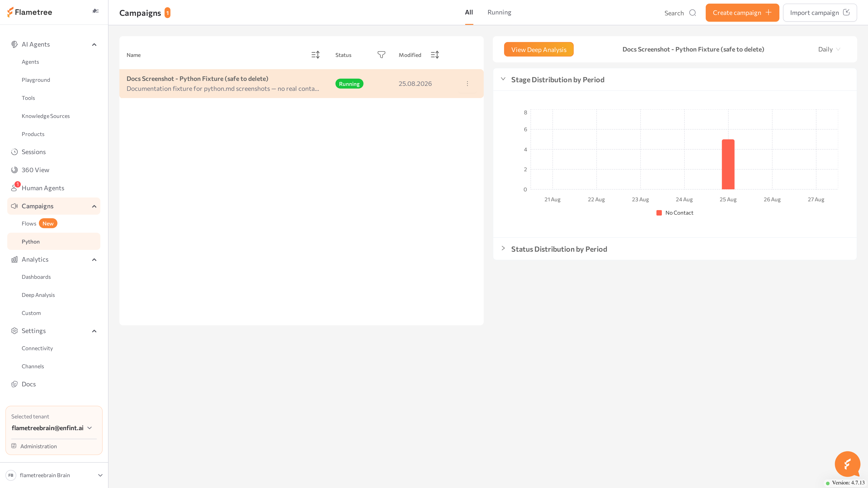Click the search magnifier icon

pos(692,13)
